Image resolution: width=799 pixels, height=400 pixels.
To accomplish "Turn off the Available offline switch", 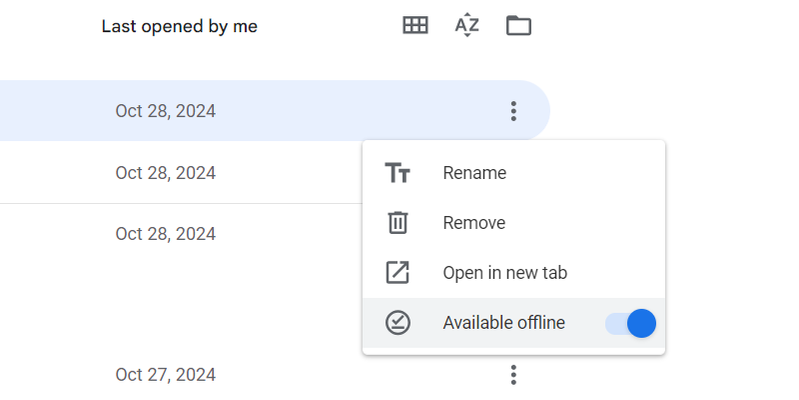I will (630, 323).
